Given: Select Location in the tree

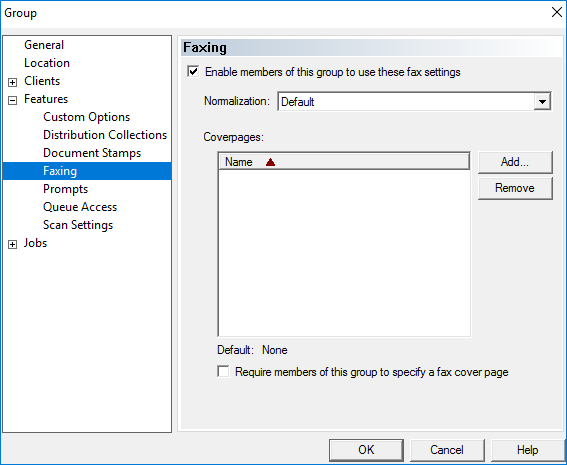Looking at the screenshot, I should click(x=47, y=63).
